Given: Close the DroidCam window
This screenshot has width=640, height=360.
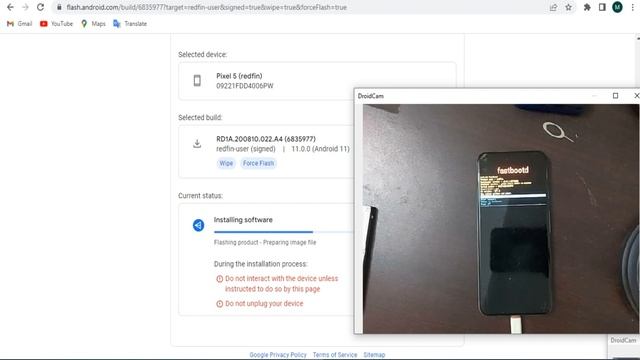Looking at the screenshot, I should pyautogui.click(x=636, y=96).
